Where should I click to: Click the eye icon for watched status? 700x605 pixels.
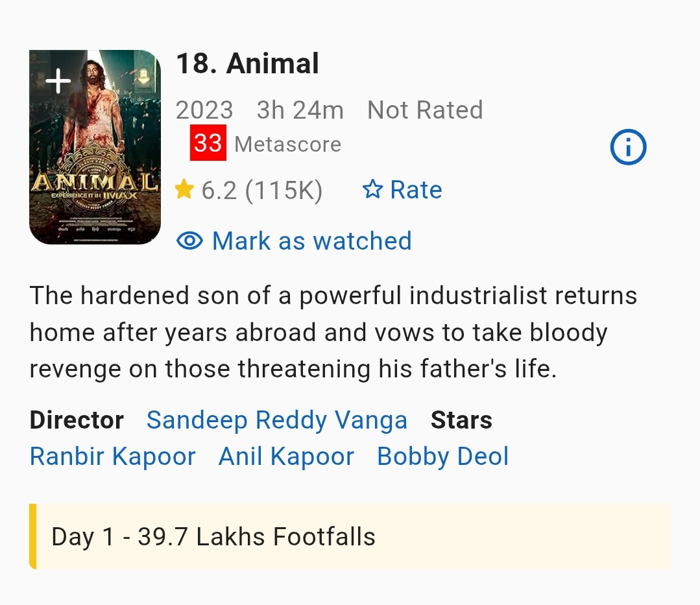click(x=189, y=241)
